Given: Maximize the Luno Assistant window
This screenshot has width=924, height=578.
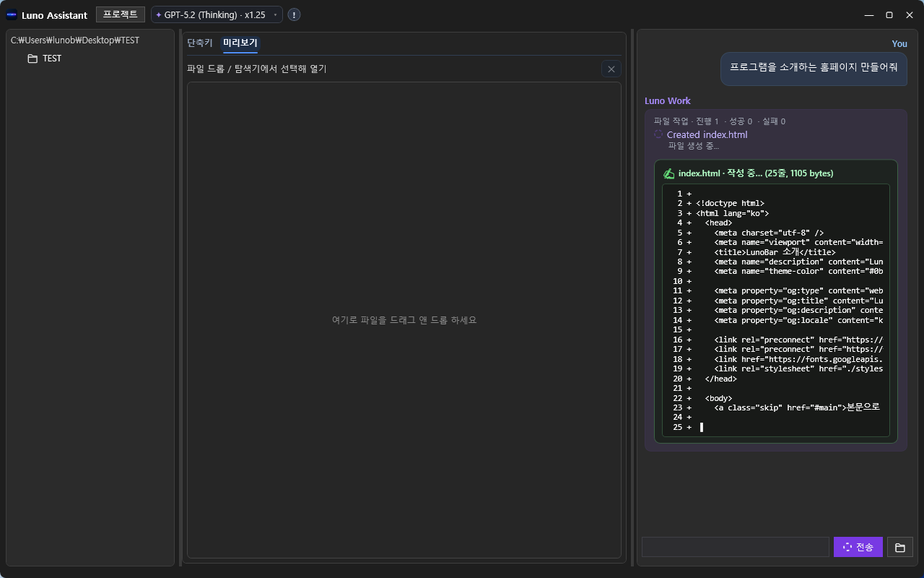Looking at the screenshot, I should (889, 15).
